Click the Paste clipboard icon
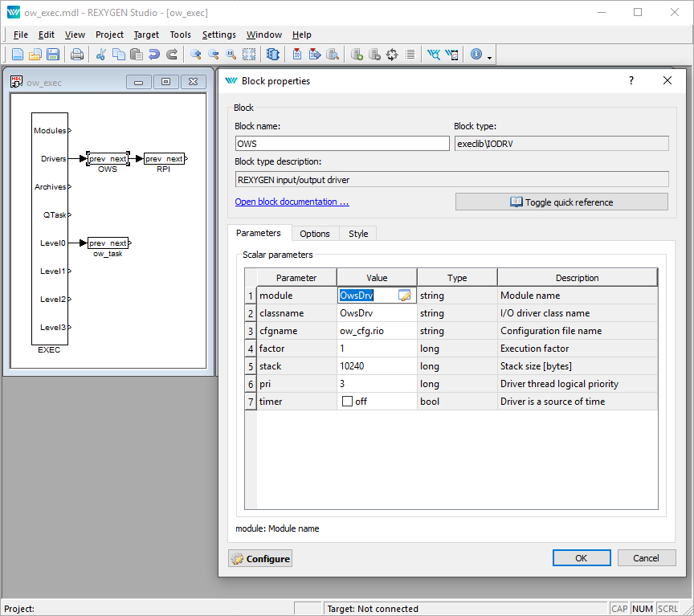Screen dimensions: 694x616 (137, 55)
